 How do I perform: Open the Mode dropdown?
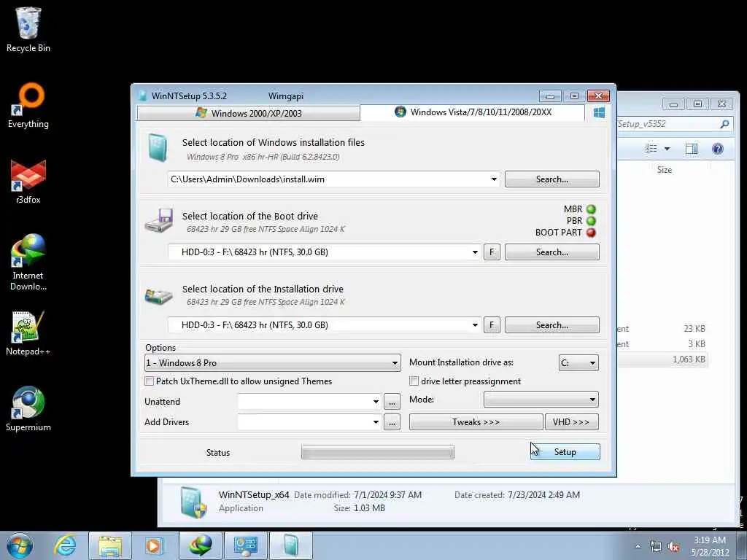tap(541, 400)
